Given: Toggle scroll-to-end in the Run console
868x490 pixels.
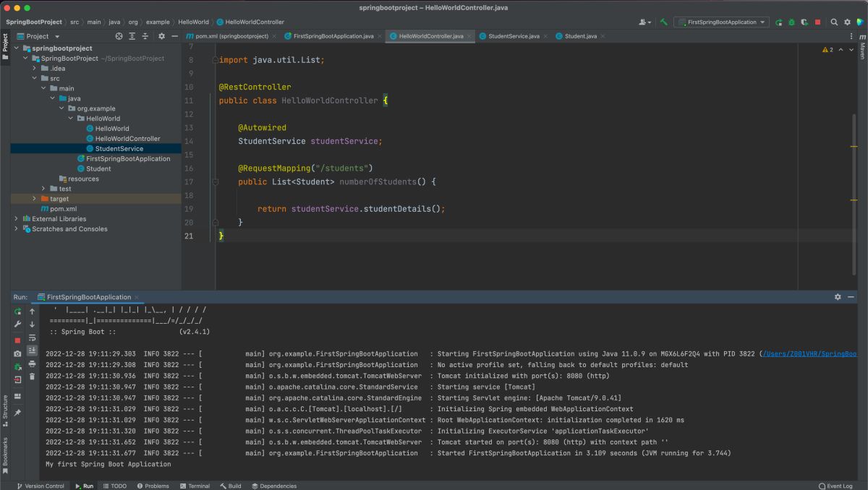Looking at the screenshot, I should point(32,350).
